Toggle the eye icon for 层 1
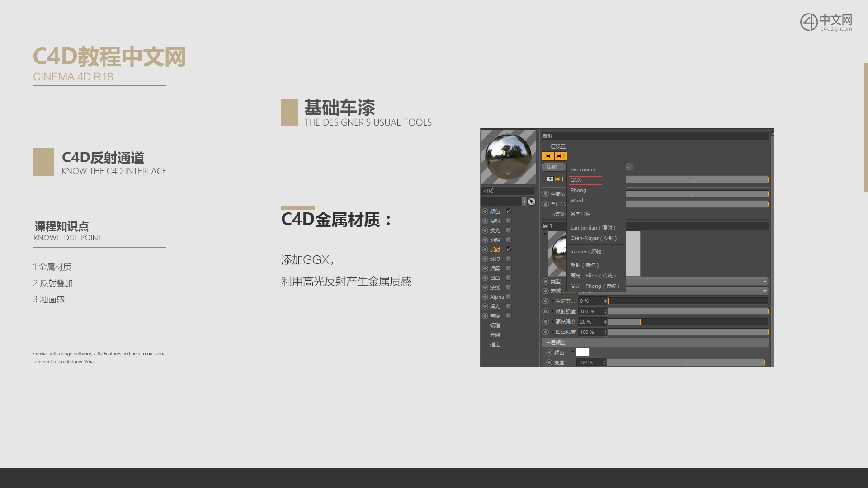The image size is (868, 488). (x=550, y=179)
